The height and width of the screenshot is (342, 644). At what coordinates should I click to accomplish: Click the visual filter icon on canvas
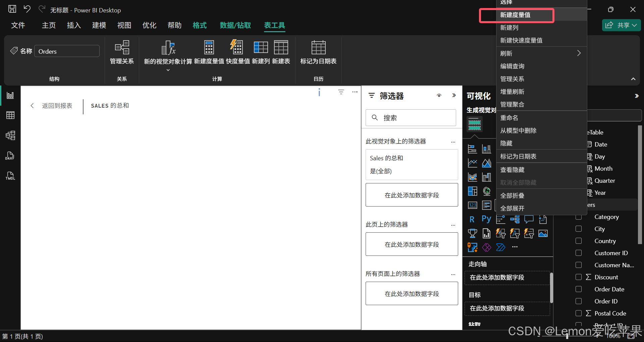341,92
